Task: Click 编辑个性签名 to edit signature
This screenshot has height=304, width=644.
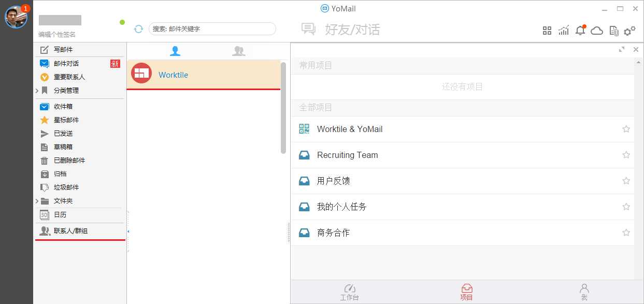Action: pos(57,35)
